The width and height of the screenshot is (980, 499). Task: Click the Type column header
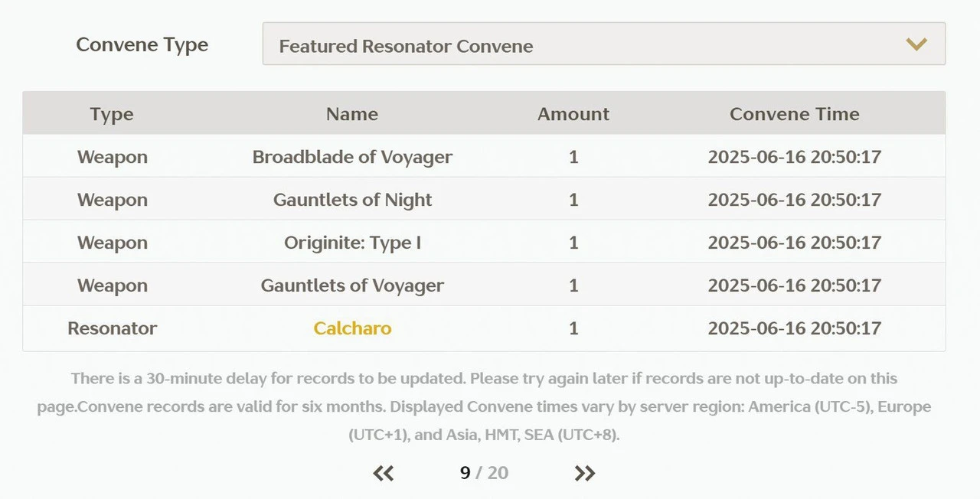[112, 114]
